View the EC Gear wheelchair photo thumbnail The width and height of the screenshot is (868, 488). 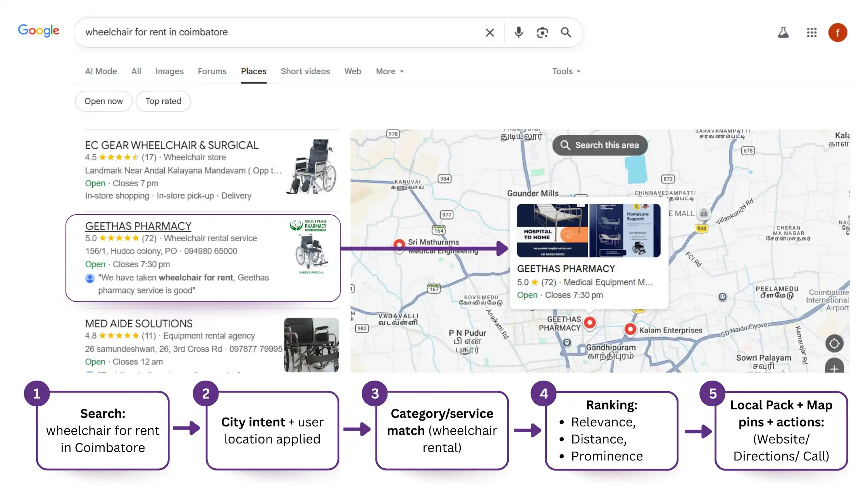click(x=312, y=169)
